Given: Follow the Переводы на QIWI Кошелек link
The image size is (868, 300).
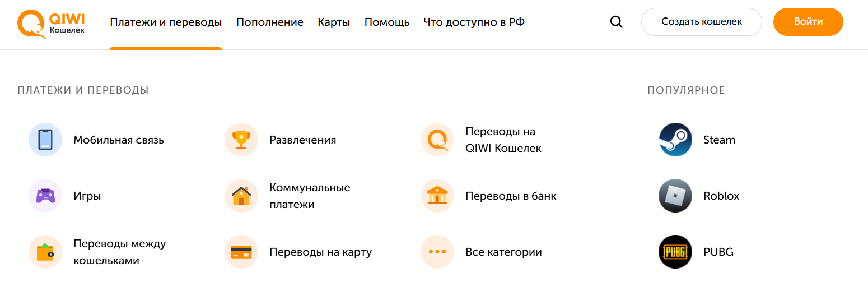Looking at the screenshot, I should coord(503,140).
